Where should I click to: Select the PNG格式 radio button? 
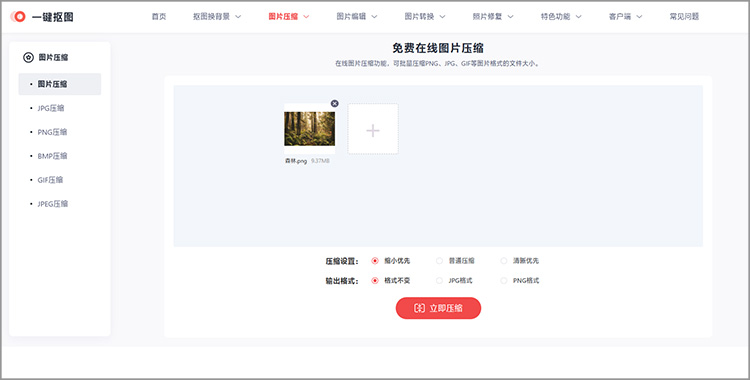coord(503,280)
